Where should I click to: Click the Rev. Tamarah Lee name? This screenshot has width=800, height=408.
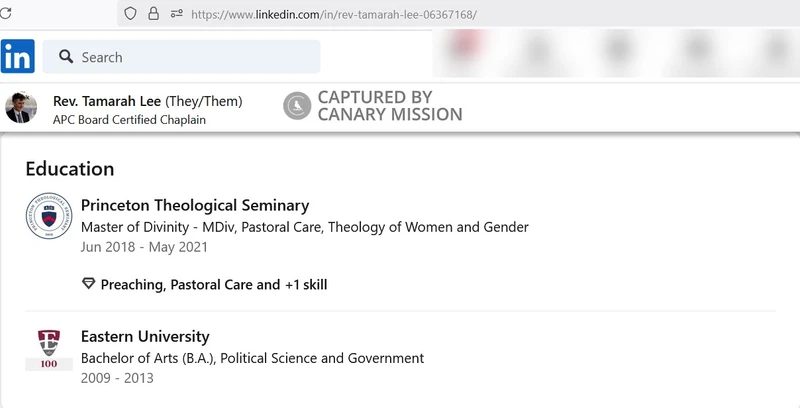(107, 101)
